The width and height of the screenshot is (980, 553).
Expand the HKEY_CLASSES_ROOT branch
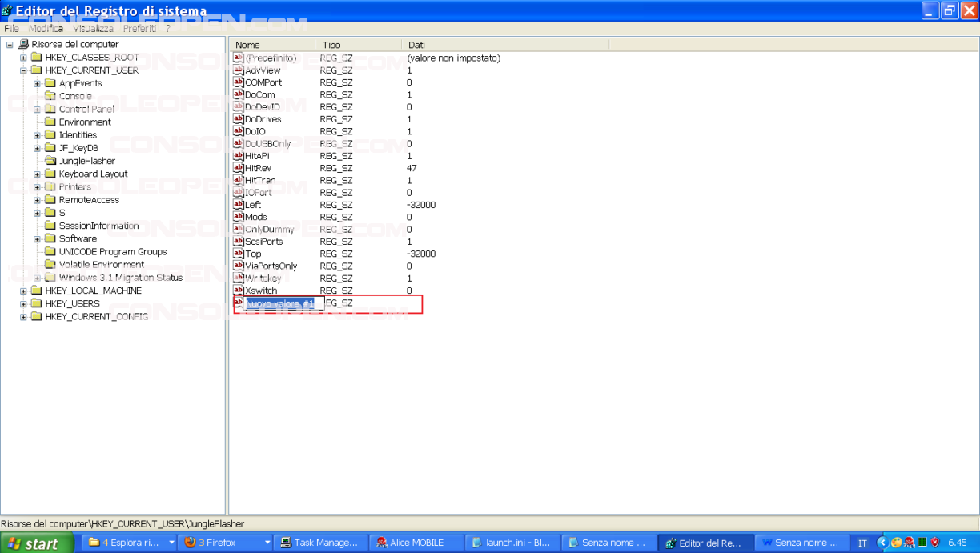23,58
